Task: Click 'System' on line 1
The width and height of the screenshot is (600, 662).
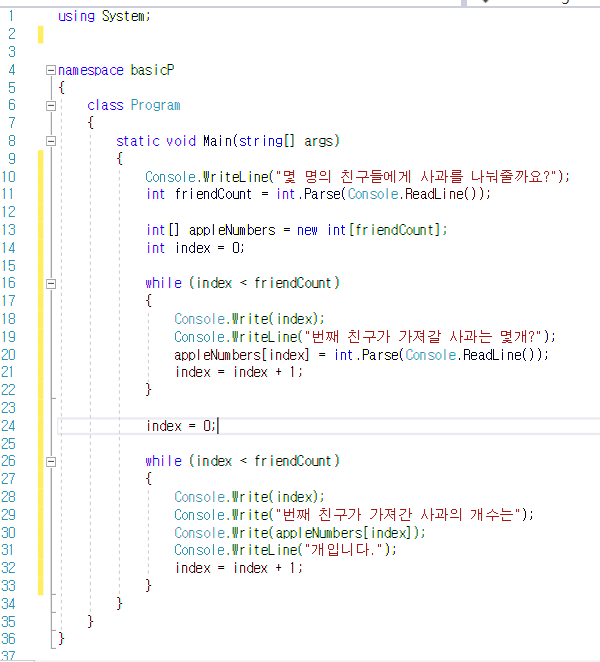Action: coord(123,16)
